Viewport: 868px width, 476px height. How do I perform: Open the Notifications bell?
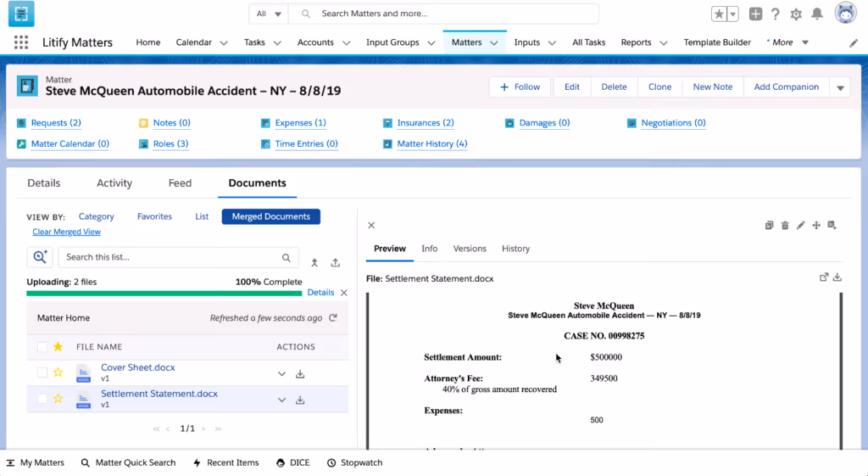tap(817, 14)
